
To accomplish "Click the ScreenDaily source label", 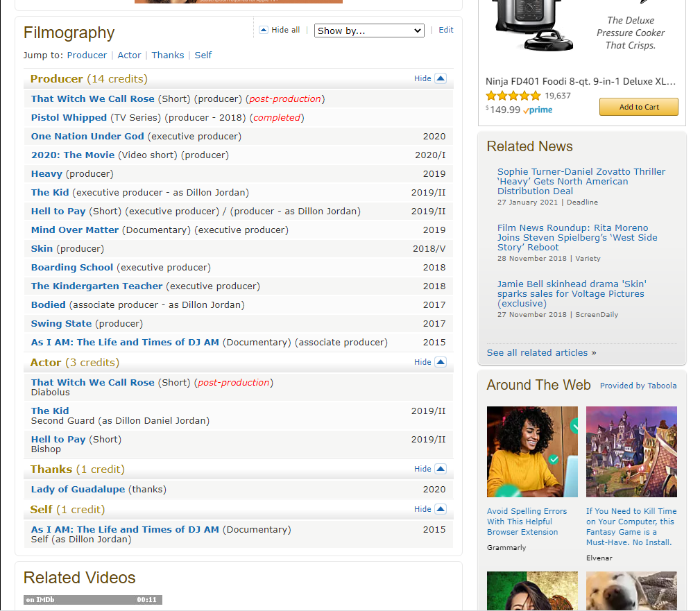I will coord(597,315).
